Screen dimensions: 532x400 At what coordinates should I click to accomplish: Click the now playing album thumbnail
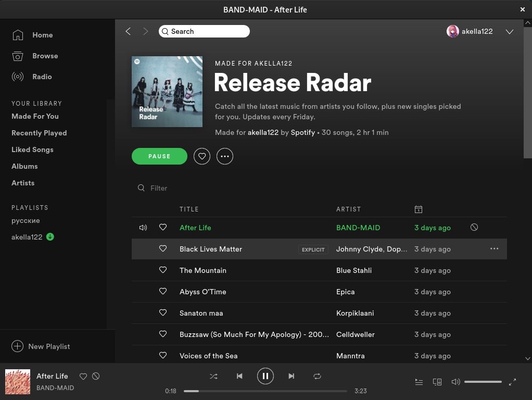coord(18,382)
